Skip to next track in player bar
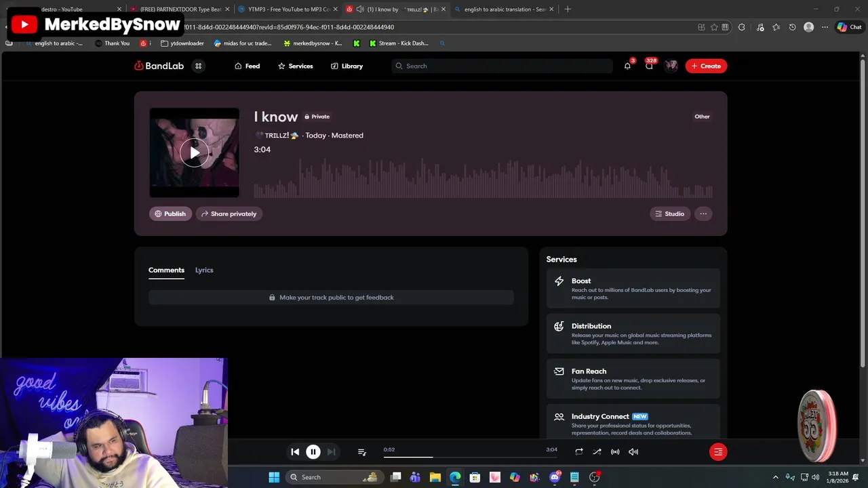868x488 pixels. pos(331,451)
